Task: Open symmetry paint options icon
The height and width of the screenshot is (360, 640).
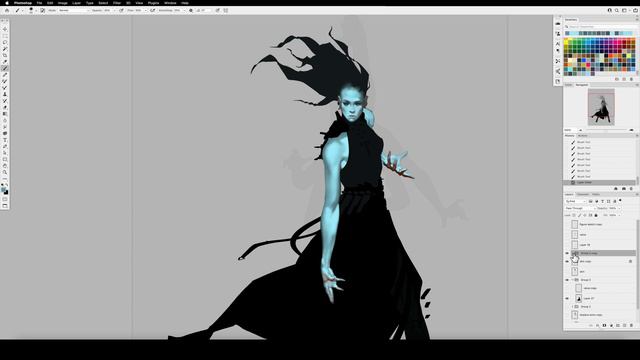Action: (x=225, y=10)
